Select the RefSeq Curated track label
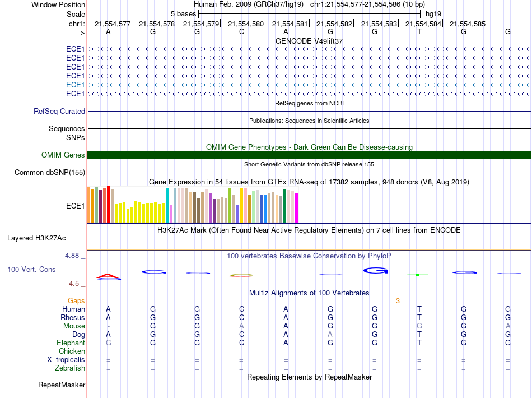532x398 pixels. (x=59, y=112)
